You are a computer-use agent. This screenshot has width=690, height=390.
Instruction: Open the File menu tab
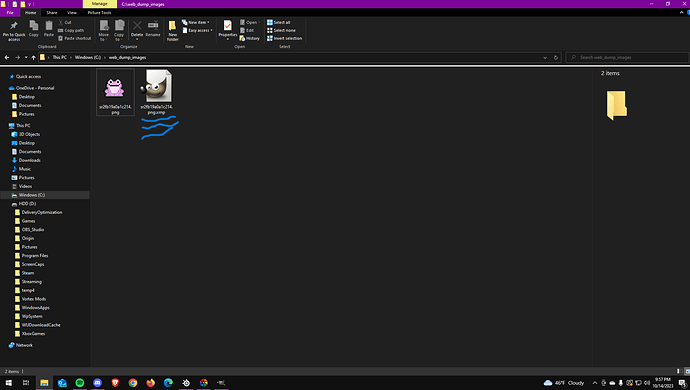pyautogui.click(x=10, y=13)
